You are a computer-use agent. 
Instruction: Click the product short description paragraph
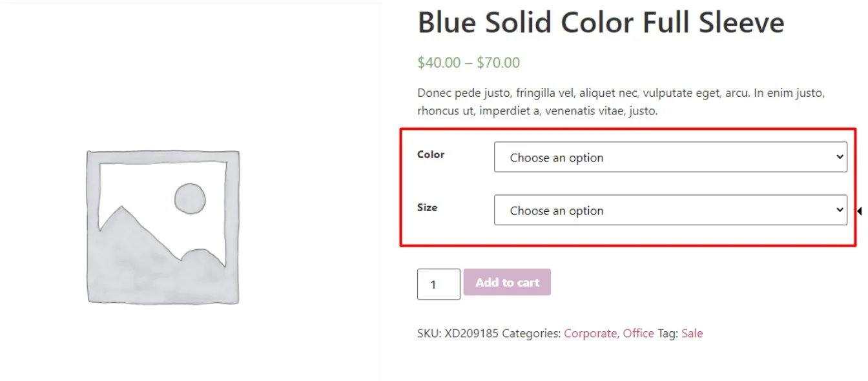[x=621, y=102]
